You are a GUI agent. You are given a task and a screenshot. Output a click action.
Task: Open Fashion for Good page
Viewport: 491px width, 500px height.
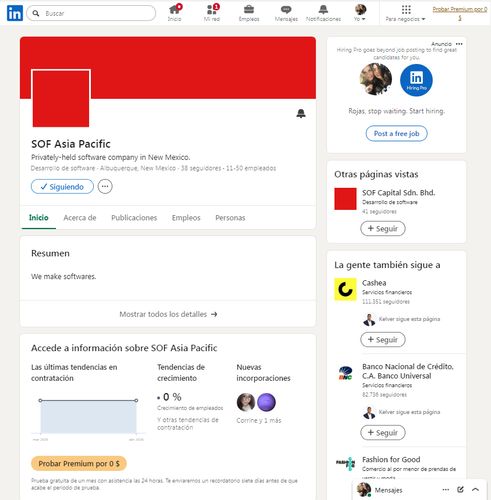(x=391, y=460)
